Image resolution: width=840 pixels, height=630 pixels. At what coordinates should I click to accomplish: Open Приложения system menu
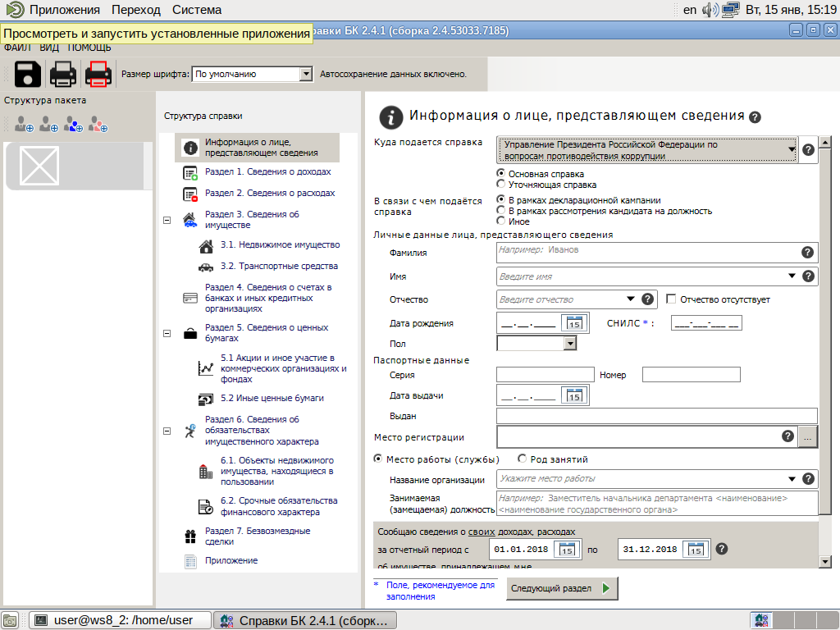(64, 10)
